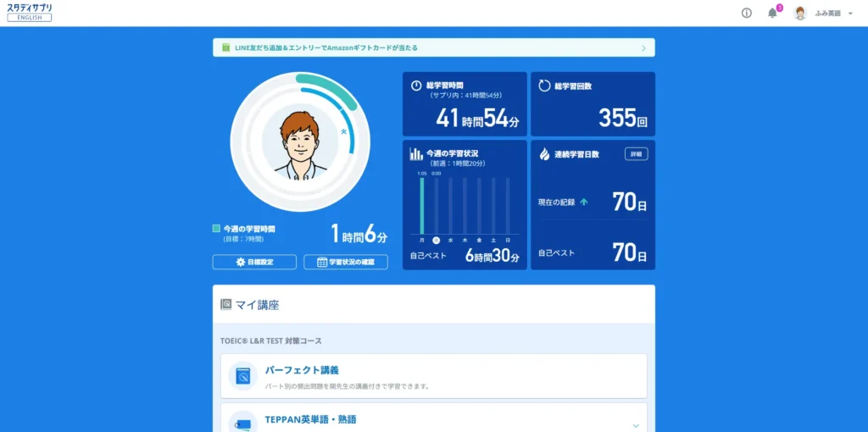Screen dimensions: 868x432
Task: Open 目標設定 goal settings
Action: (254, 263)
